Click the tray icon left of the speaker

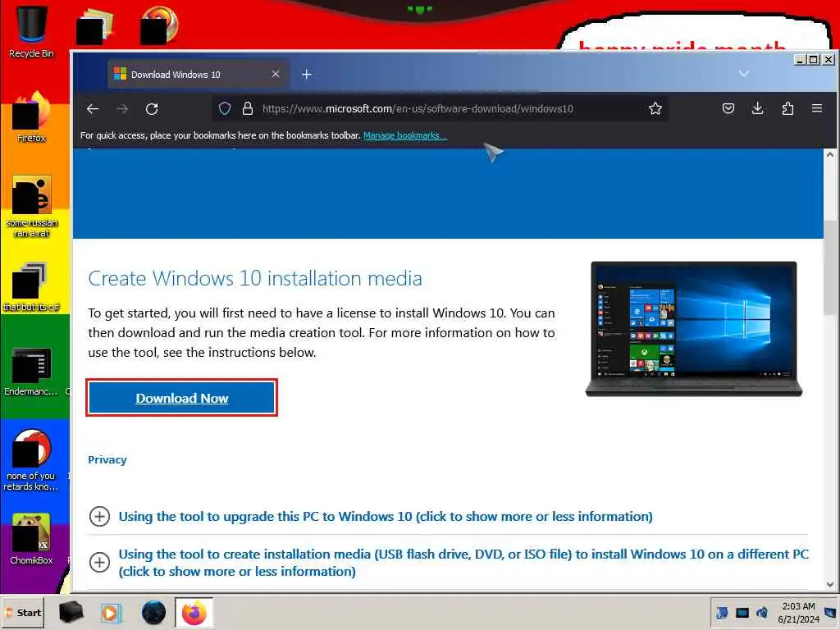[742, 612]
